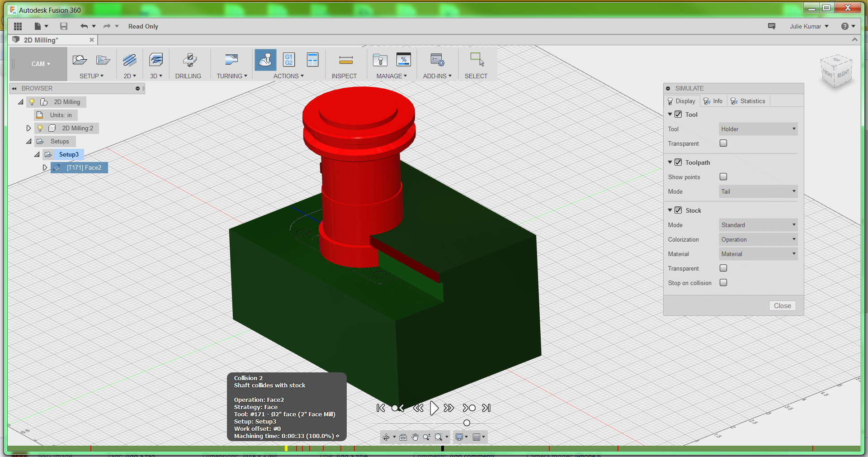This screenshot has width=868, height=457.
Task: Open the Grid and Snaps icon
Action: tap(476, 437)
